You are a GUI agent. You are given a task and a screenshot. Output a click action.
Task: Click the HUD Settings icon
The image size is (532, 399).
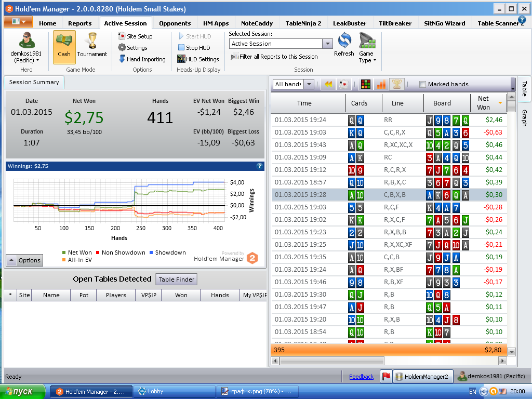pyautogui.click(x=181, y=59)
